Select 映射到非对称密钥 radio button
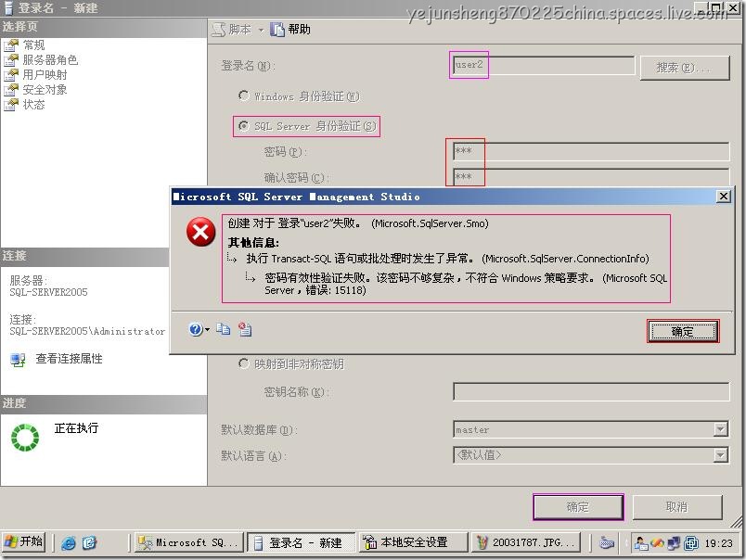Image resolution: width=746 pixels, height=560 pixels. pos(244,363)
